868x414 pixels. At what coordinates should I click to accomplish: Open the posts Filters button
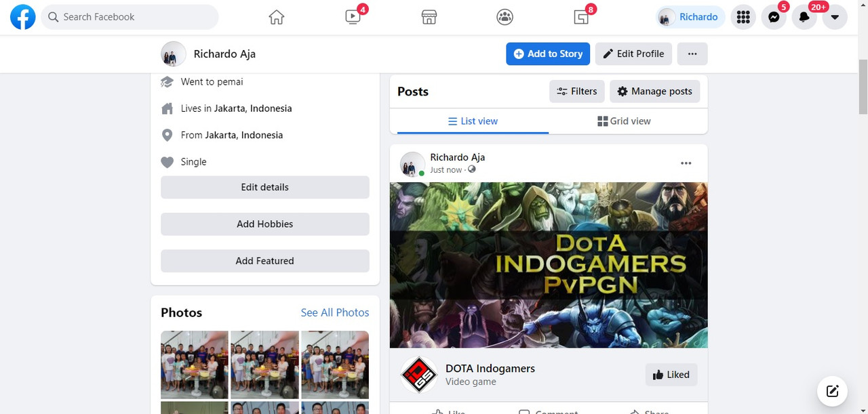[x=576, y=91]
